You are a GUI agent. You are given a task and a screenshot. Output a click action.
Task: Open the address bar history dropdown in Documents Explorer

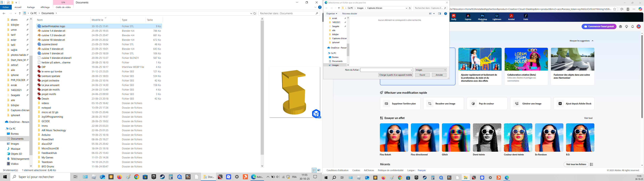pos(251,13)
